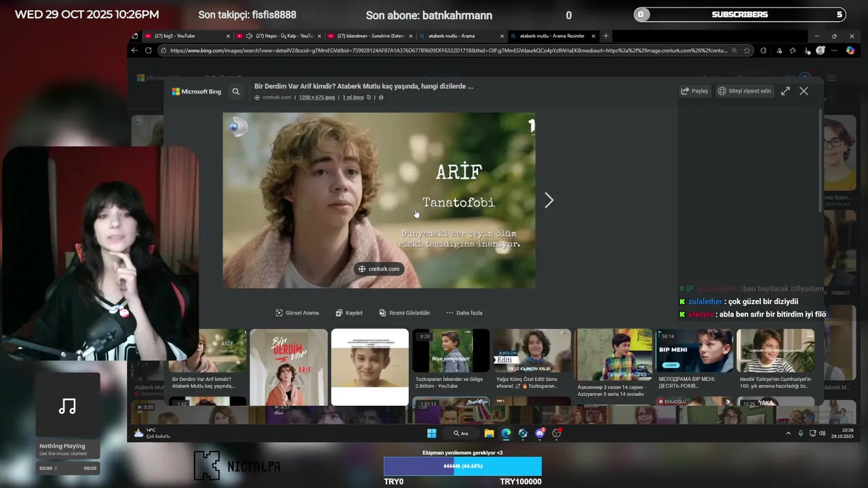Open the weather widget showing 14°C

click(x=152, y=433)
